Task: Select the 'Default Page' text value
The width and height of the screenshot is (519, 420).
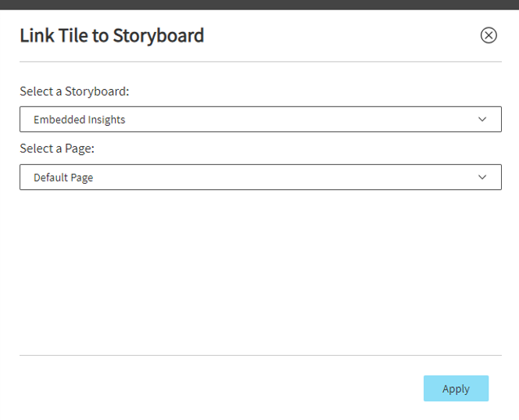Action: 63,178
